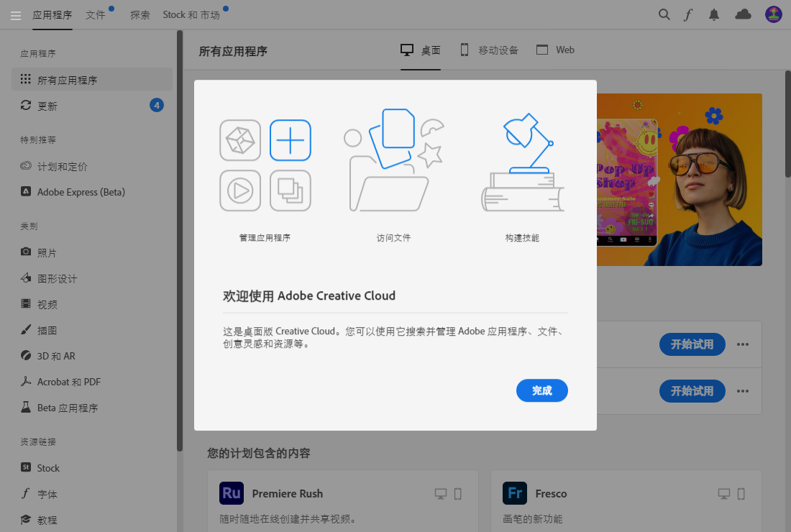Click the 更新 refresh icon in sidebar
The image size is (791, 532).
[25, 106]
